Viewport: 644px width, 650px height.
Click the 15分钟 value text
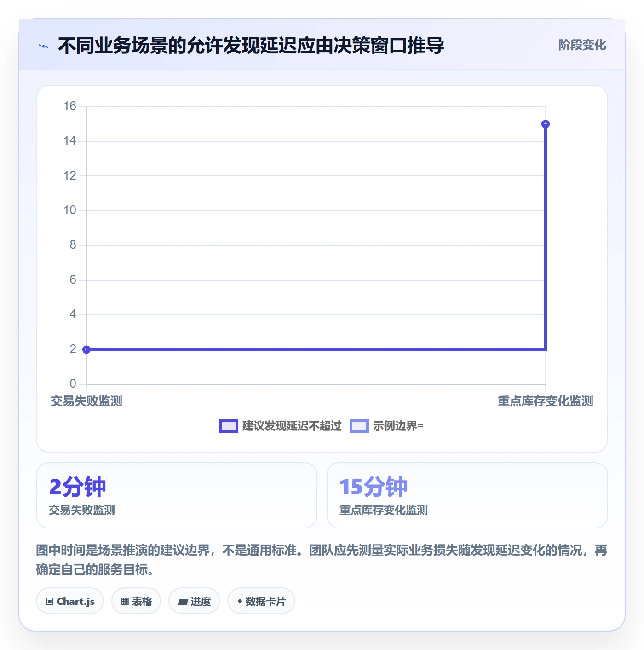374,487
